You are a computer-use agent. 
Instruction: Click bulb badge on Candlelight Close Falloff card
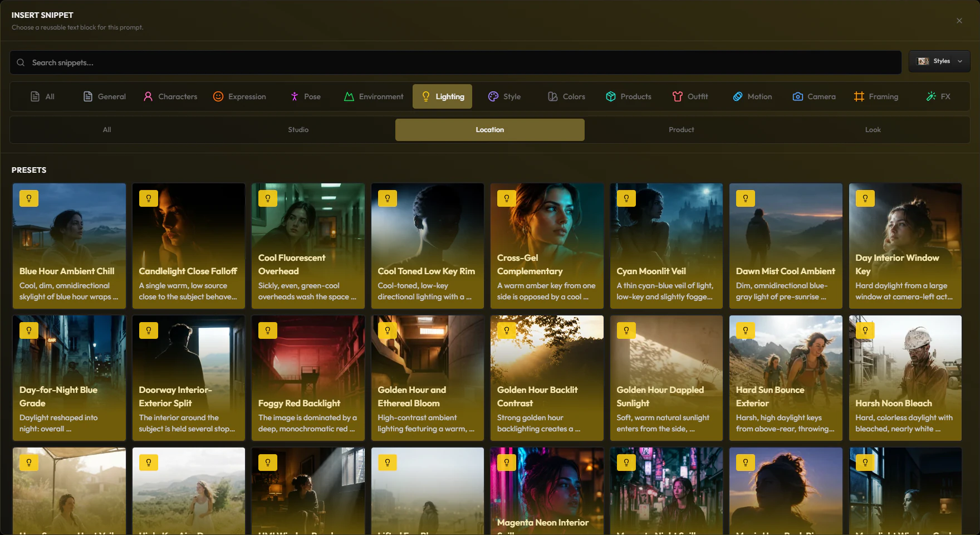[149, 198]
